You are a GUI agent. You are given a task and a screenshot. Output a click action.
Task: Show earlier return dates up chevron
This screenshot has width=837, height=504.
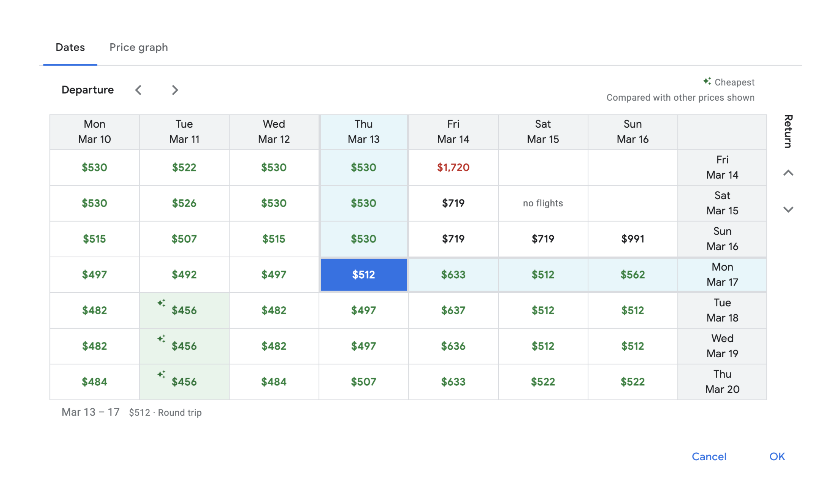click(x=788, y=173)
